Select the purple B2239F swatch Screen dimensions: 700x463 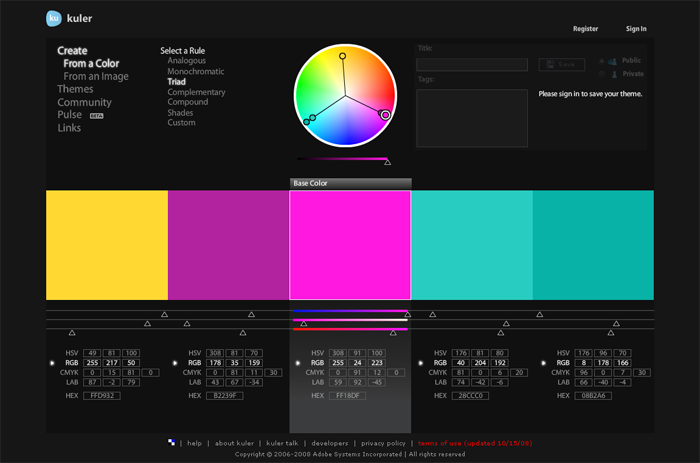(x=229, y=245)
